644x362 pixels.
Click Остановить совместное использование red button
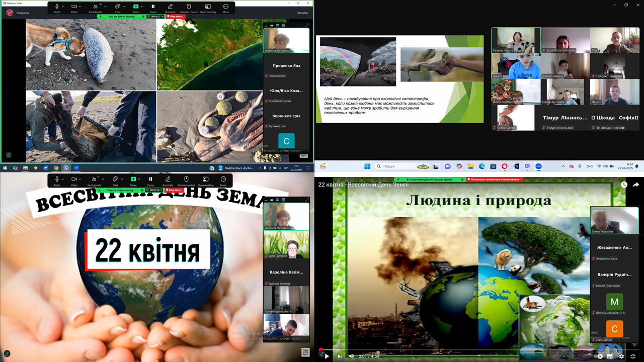(495, 179)
